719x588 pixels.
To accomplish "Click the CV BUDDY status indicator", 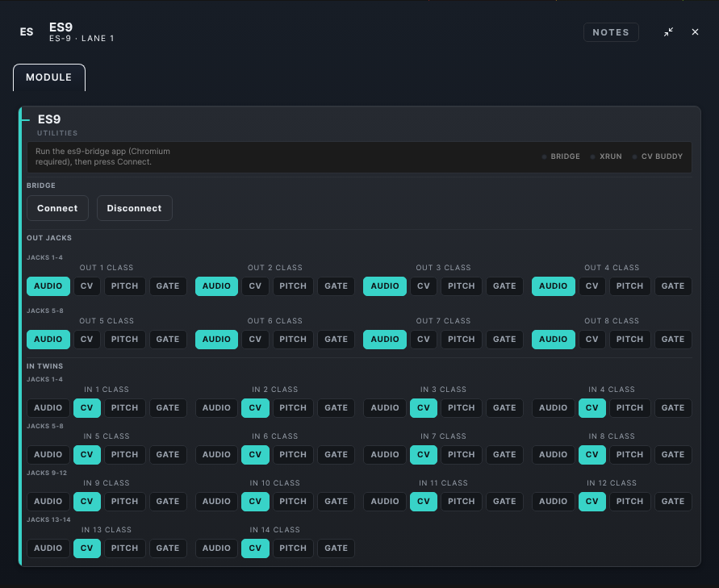I will [x=658, y=156].
